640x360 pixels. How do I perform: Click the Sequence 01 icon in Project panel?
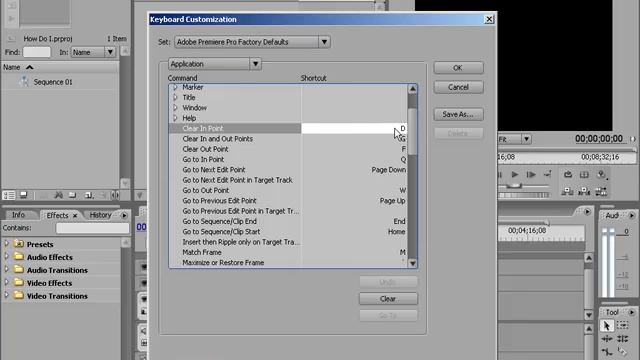24,82
